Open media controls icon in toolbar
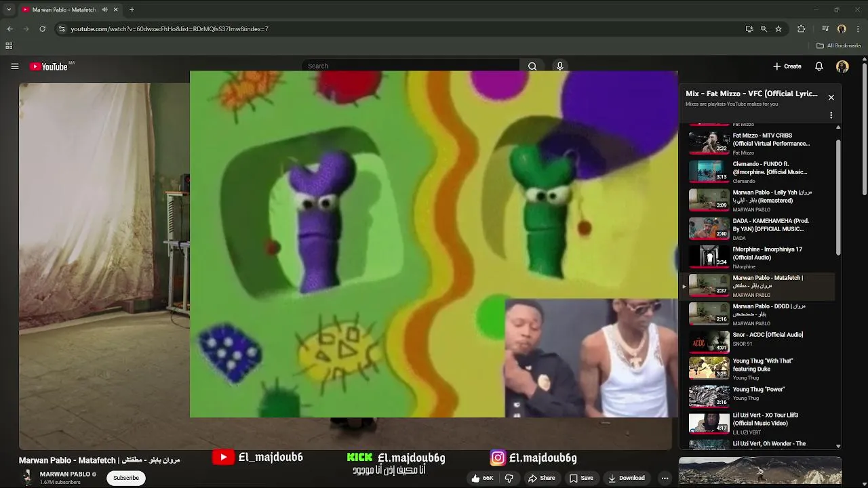Viewport: 868px width, 488px height. click(825, 29)
